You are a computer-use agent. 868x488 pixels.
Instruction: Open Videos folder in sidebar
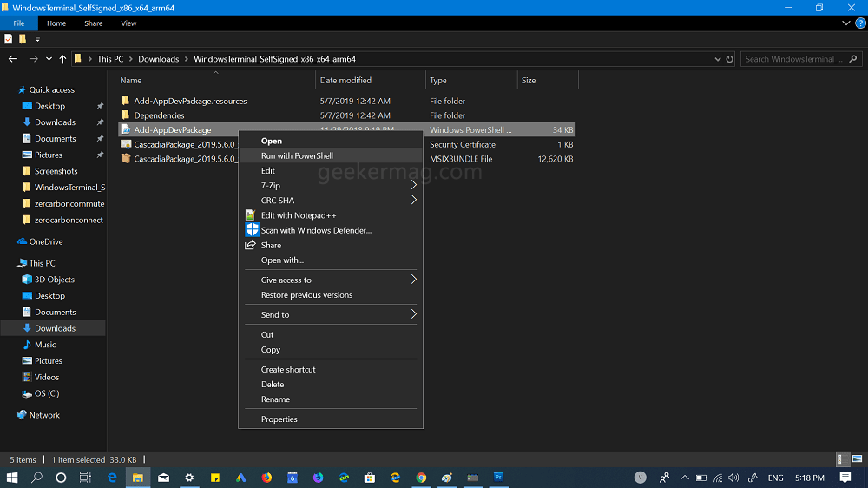pyautogui.click(x=47, y=377)
